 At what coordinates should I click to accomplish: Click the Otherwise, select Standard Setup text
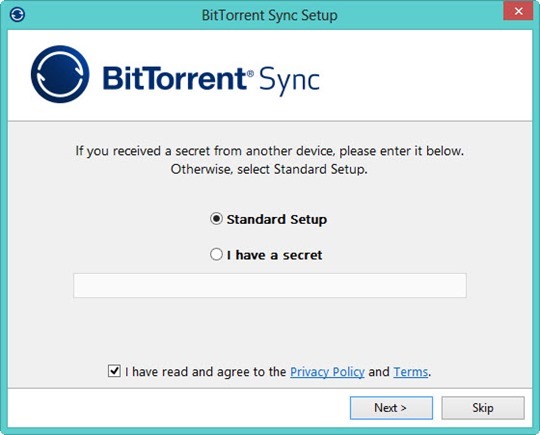[269, 169]
